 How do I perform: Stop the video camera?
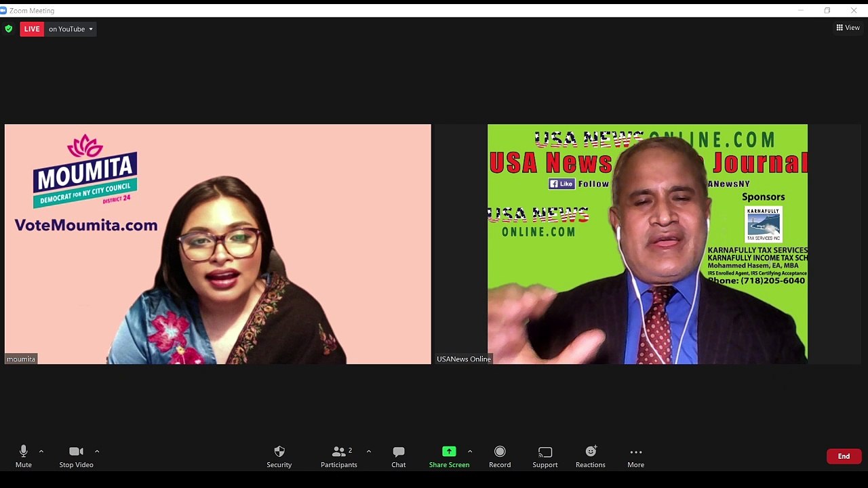click(76, 457)
